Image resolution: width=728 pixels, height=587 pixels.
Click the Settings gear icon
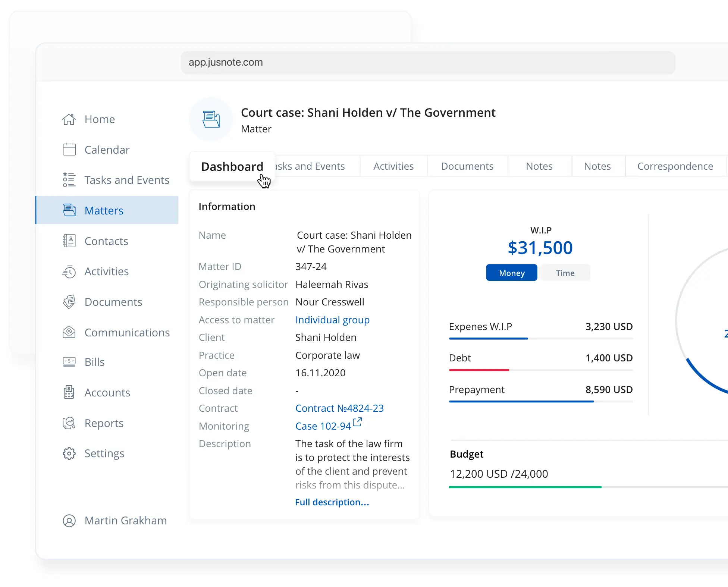point(69,453)
